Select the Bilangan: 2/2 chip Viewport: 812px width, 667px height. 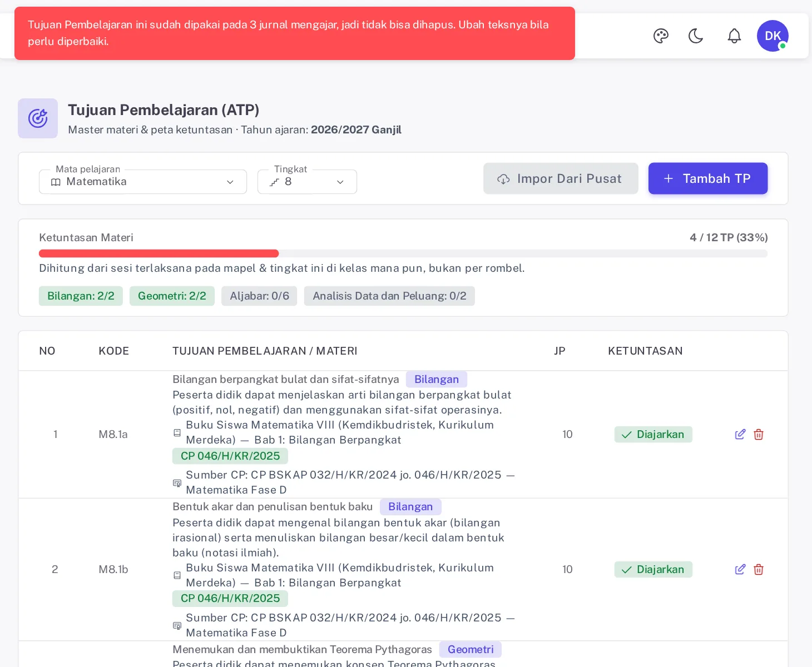pyautogui.click(x=81, y=296)
